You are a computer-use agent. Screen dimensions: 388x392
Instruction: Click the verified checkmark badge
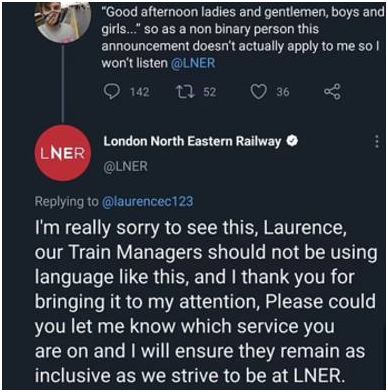(292, 142)
